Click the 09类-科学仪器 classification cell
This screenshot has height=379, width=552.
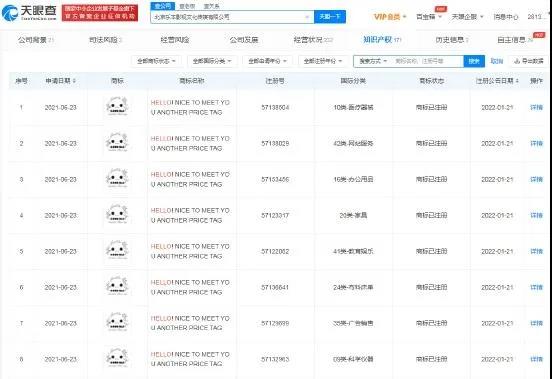[353, 359]
